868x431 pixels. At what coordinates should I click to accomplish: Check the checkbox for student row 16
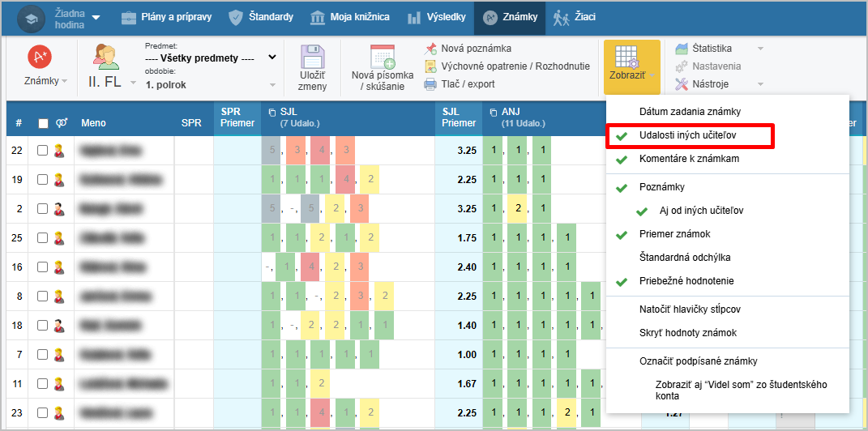pyautogui.click(x=43, y=267)
